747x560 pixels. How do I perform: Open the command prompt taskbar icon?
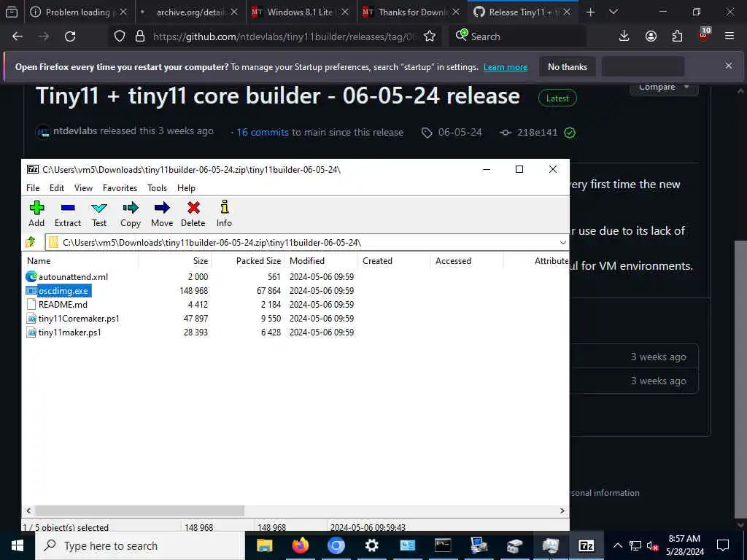point(443,545)
